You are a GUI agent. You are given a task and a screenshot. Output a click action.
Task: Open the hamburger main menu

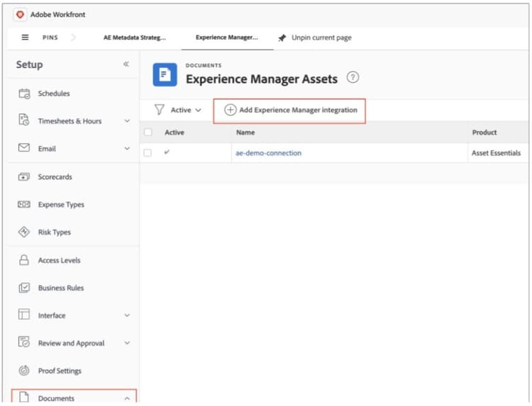coord(25,38)
